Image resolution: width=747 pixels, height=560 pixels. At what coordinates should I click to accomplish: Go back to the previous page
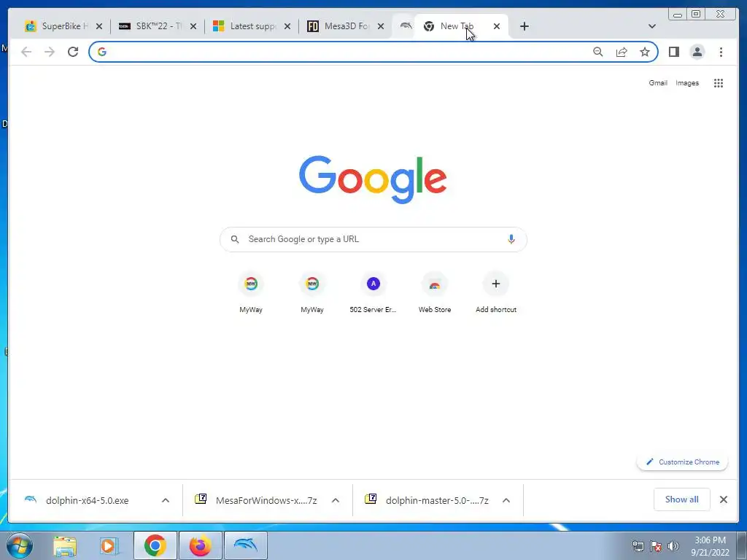[26, 52]
